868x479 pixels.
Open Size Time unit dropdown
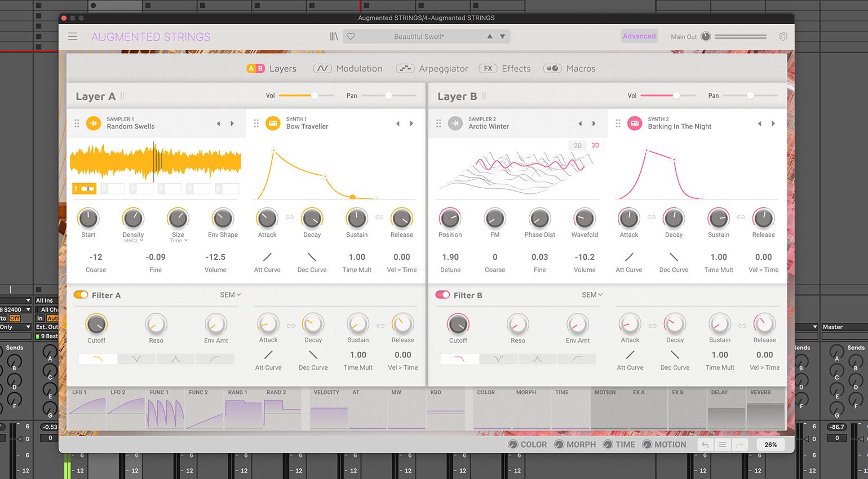[179, 241]
